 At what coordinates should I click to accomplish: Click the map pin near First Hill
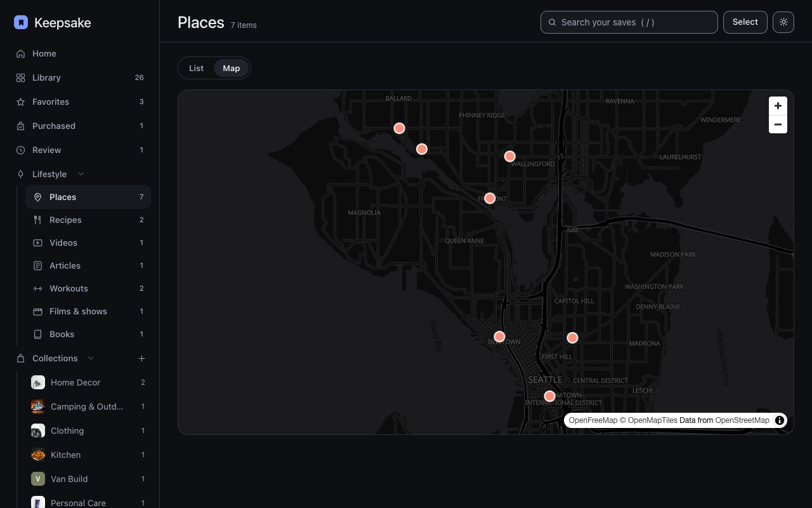[x=572, y=338]
